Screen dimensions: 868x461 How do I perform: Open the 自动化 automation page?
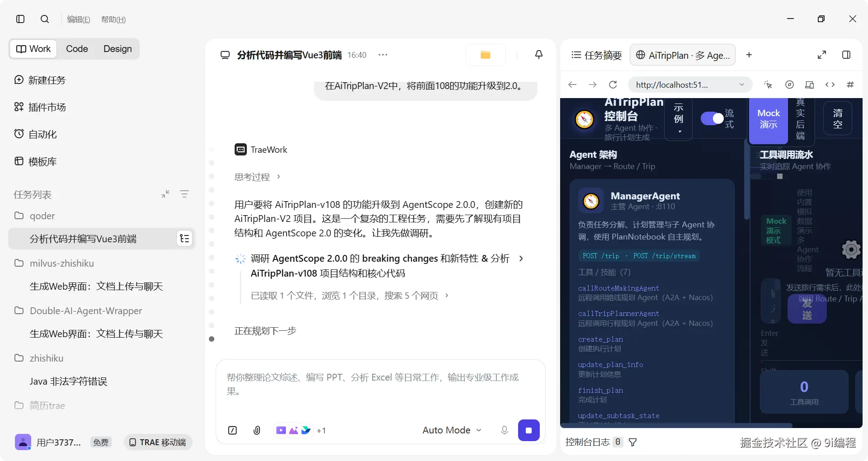point(36,134)
